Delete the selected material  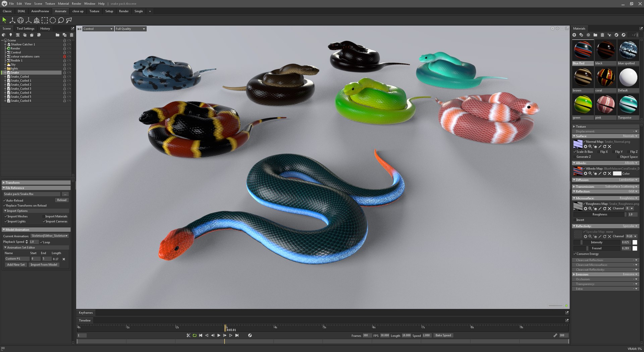pyautogui.click(x=602, y=35)
